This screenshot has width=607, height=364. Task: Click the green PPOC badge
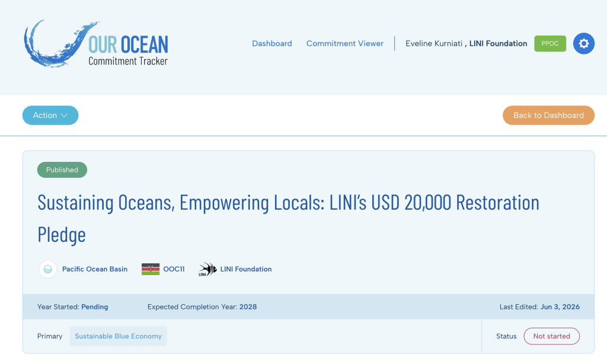coord(550,43)
